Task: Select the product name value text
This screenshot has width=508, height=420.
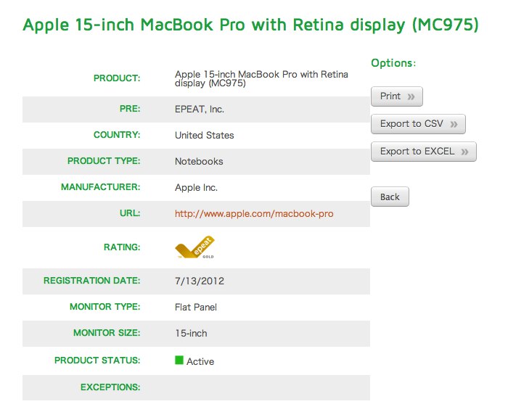Action: pyautogui.click(x=261, y=78)
